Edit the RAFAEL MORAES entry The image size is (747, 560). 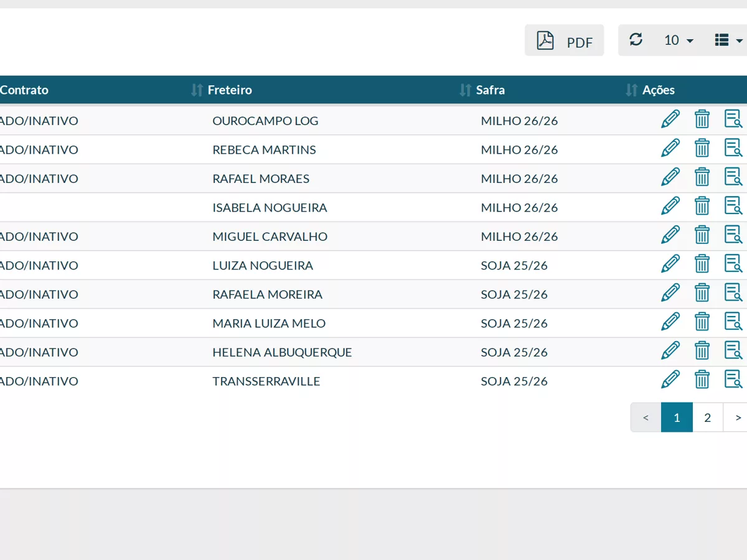[670, 177]
